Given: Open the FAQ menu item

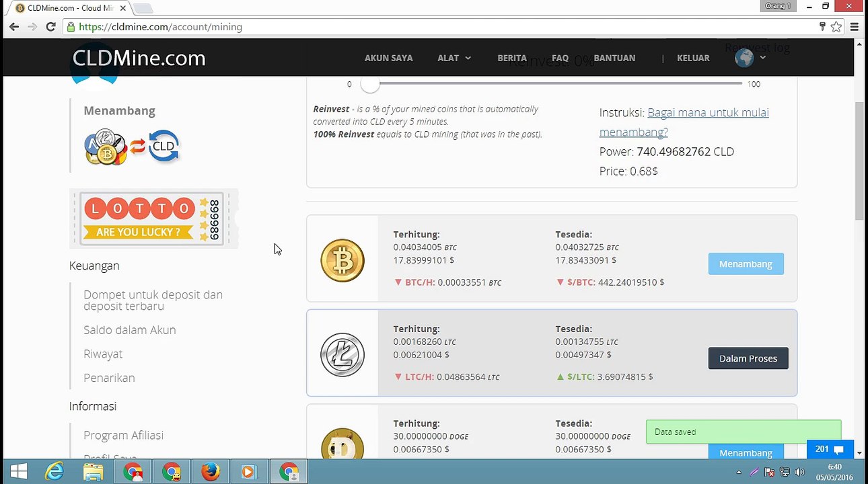Looking at the screenshot, I should 560,58.
